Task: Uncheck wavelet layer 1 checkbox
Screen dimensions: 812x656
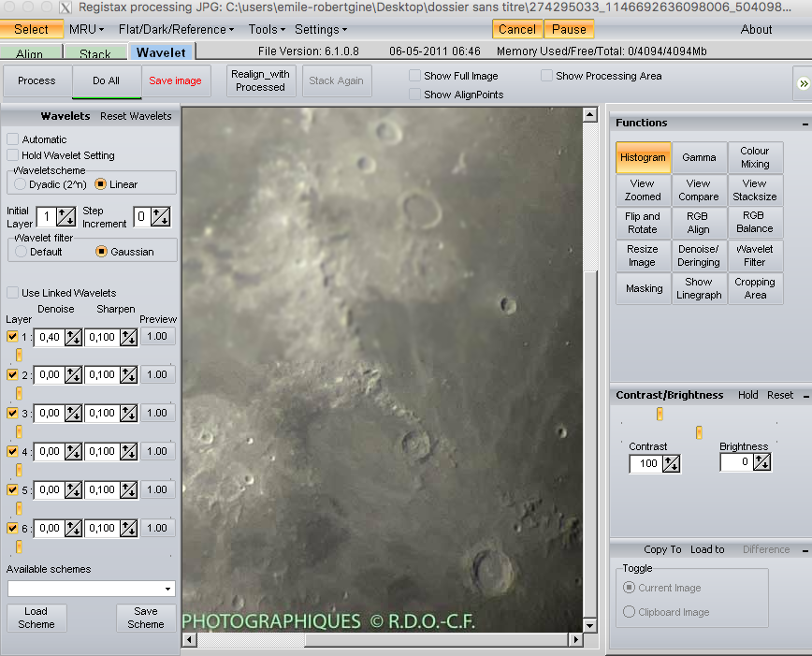Action: click(12, 336)
